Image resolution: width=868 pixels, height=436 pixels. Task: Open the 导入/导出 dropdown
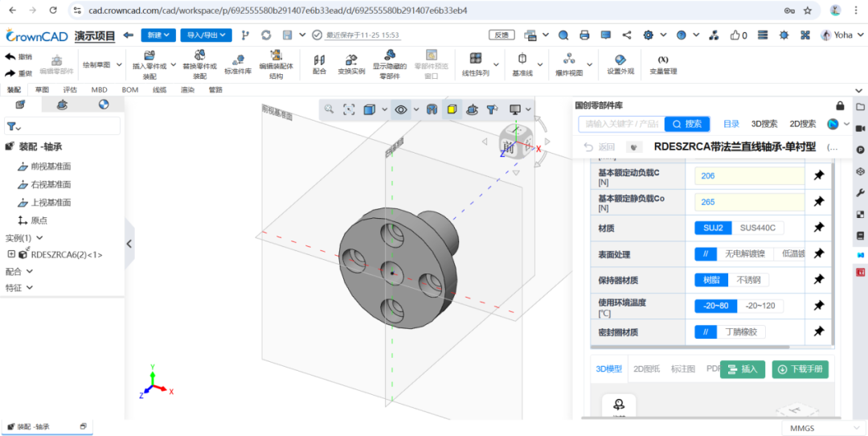point(206,35)
